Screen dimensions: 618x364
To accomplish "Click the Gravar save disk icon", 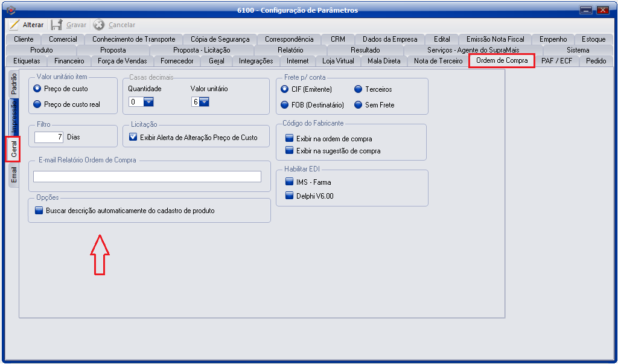I will click(x=57, y=25).
